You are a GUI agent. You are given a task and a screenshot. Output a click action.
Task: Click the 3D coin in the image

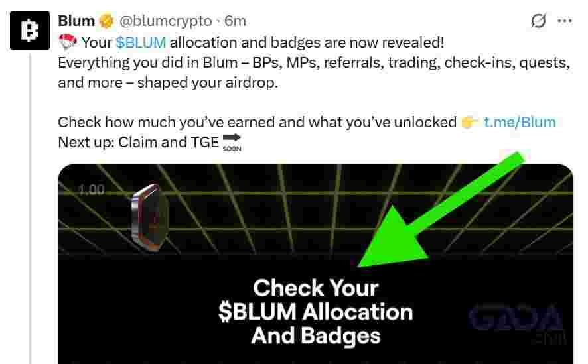point(149,217)
